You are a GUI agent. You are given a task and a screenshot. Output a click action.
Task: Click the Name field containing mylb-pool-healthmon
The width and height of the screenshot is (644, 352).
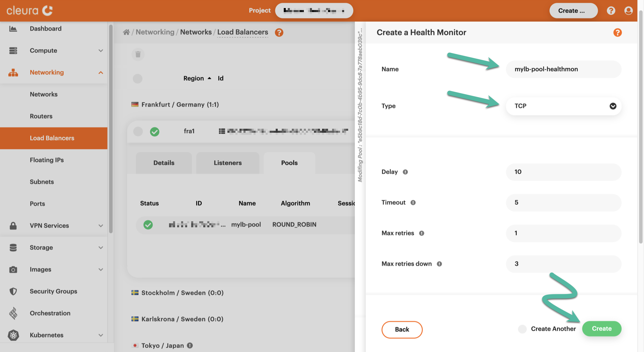coord(563,69)
